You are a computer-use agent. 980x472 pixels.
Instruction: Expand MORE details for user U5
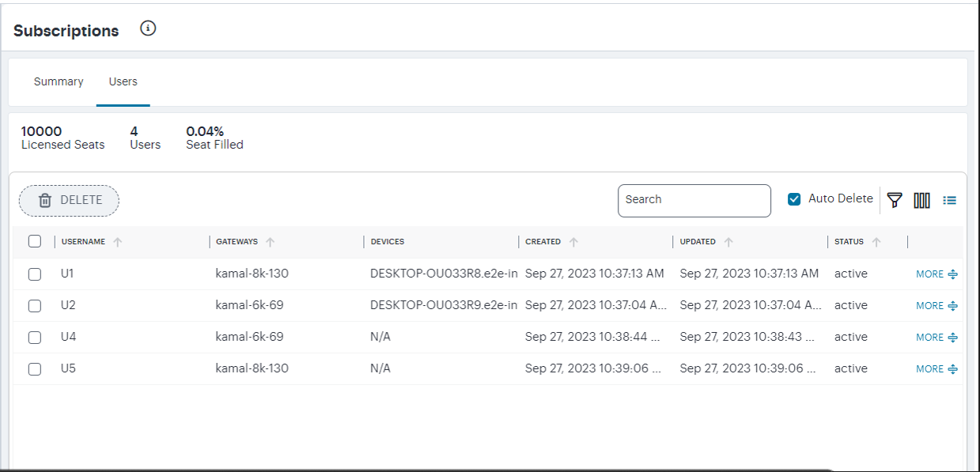point(936,369)
